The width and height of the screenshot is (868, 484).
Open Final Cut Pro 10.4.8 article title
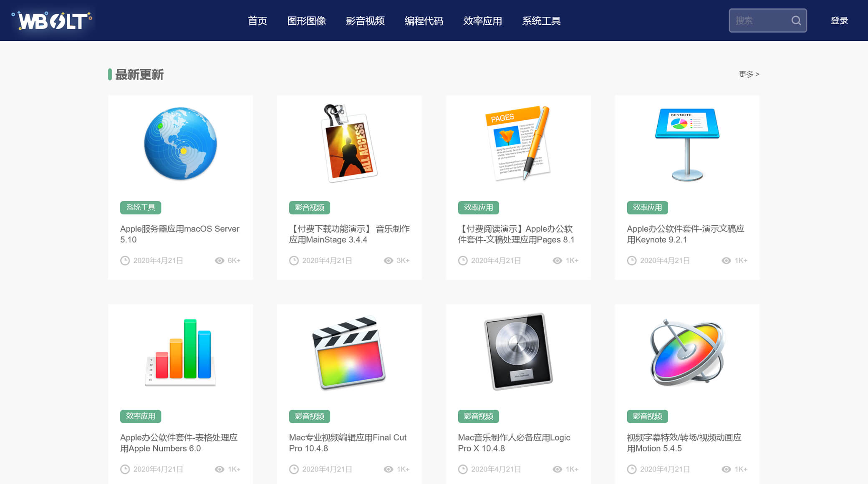(348, 443)
